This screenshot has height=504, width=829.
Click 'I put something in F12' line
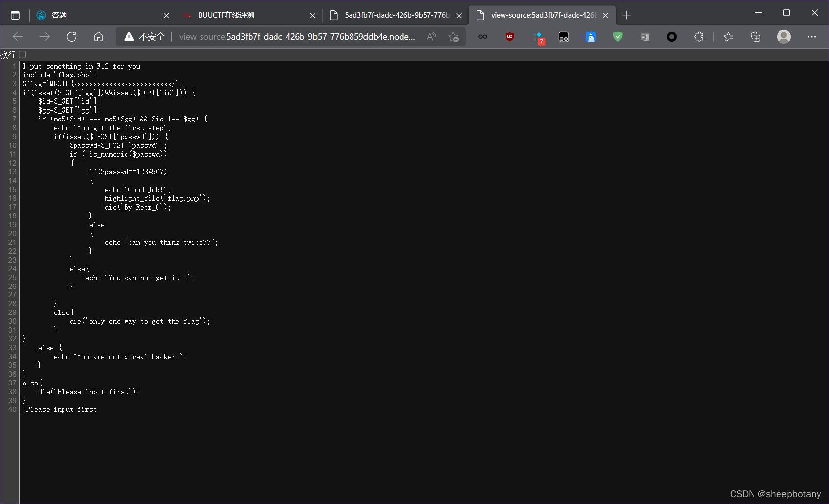pyautogui.click(x=81, y=66)
